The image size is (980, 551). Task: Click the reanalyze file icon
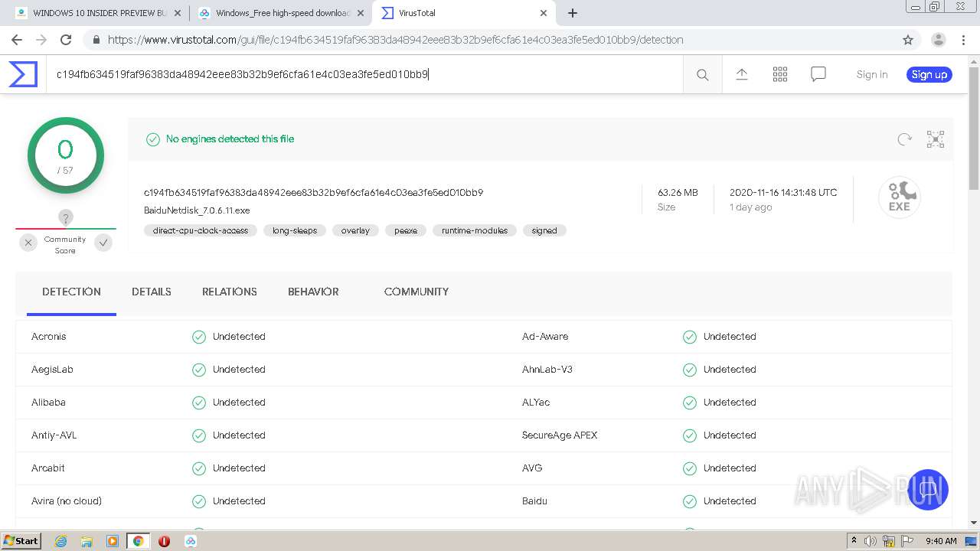pyautogui.click(x=904, y=139)
